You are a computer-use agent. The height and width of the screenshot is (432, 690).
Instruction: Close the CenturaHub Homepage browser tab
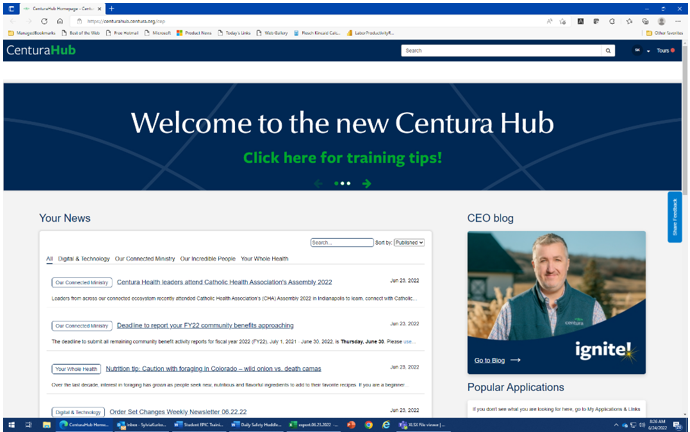click(99, 8)
